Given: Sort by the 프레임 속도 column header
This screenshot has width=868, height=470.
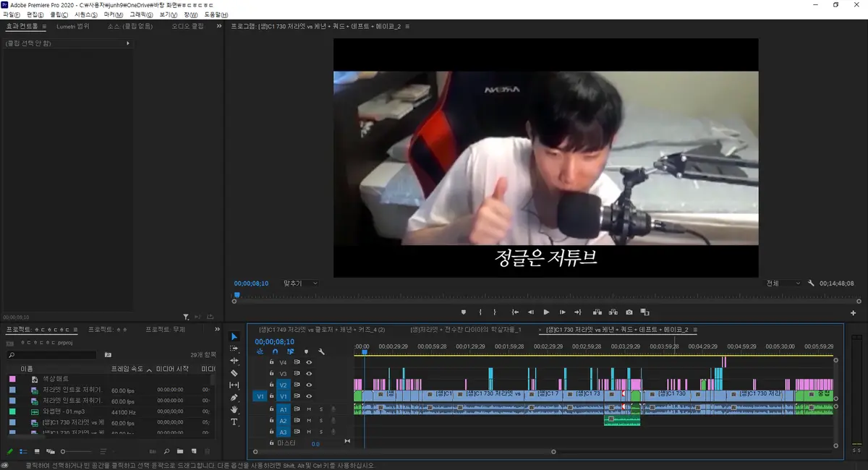Looking at the screenshot, I should tap(127, 369).
